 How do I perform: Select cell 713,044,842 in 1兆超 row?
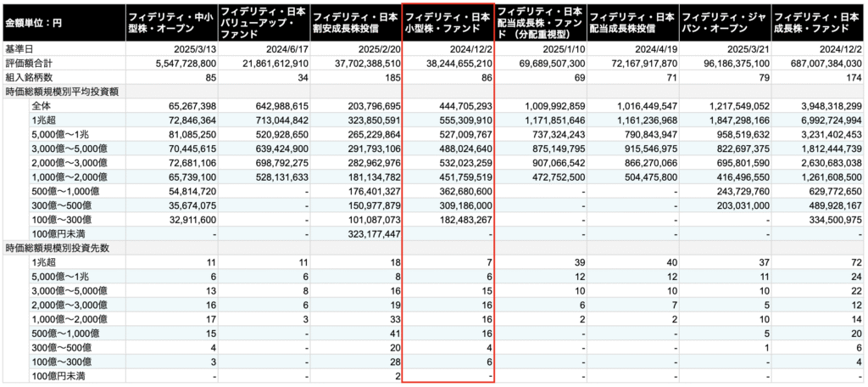pos(281,120)
